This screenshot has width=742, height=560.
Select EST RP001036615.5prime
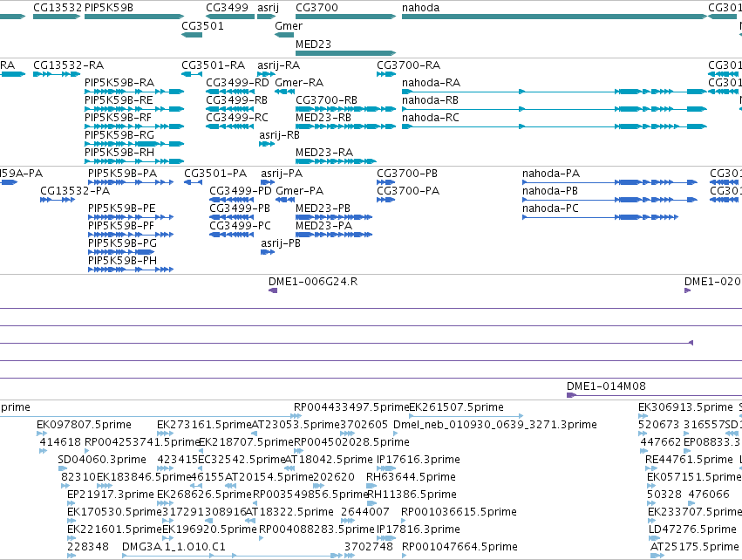pyautogui.click(x=459, y=513)
